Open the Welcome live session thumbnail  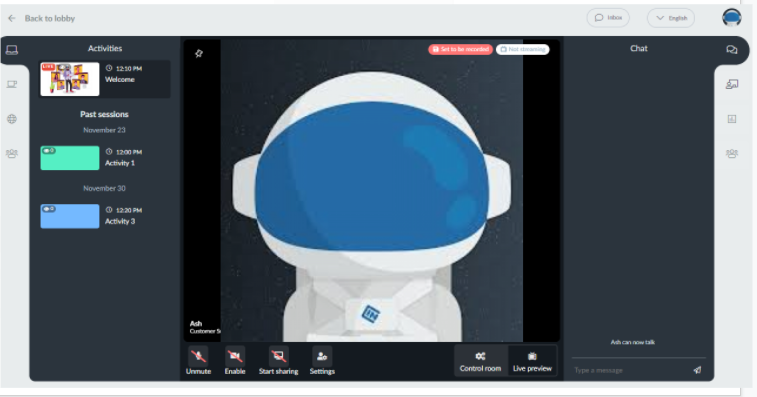pos(70,79)
